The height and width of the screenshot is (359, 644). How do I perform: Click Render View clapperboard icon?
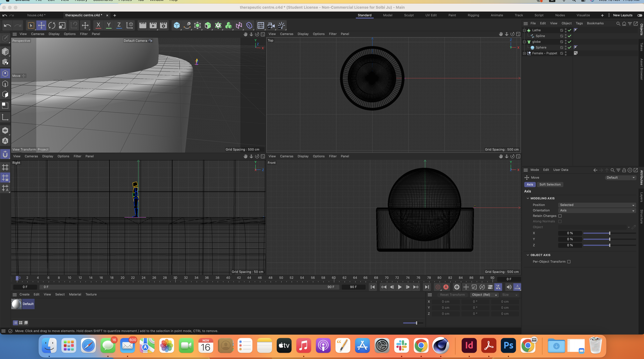[142, 25]
